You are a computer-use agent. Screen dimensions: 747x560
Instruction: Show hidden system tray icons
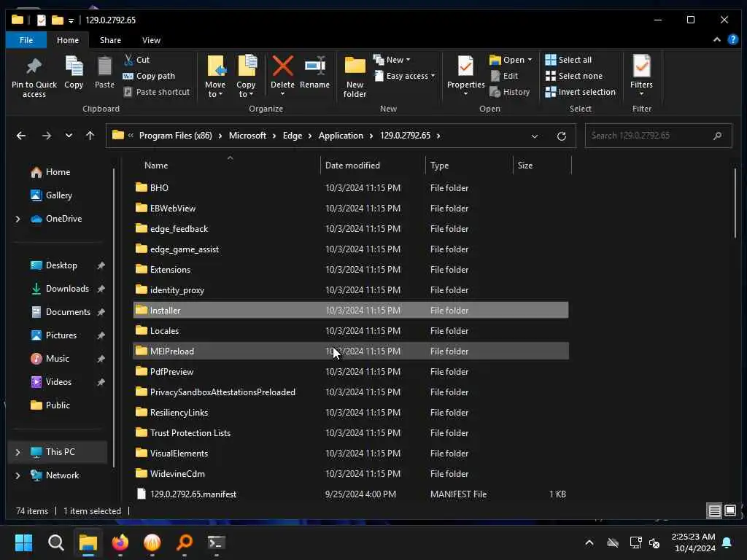pos(589,542)
